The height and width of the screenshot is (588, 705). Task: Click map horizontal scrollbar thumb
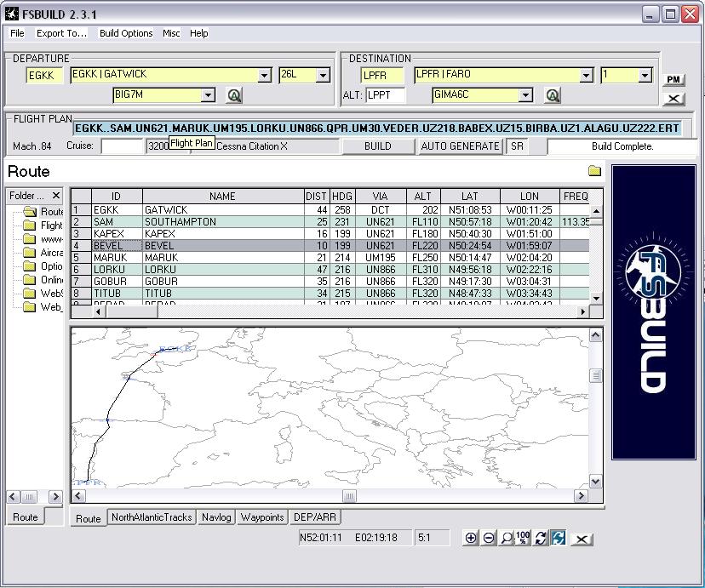(349, 496)
